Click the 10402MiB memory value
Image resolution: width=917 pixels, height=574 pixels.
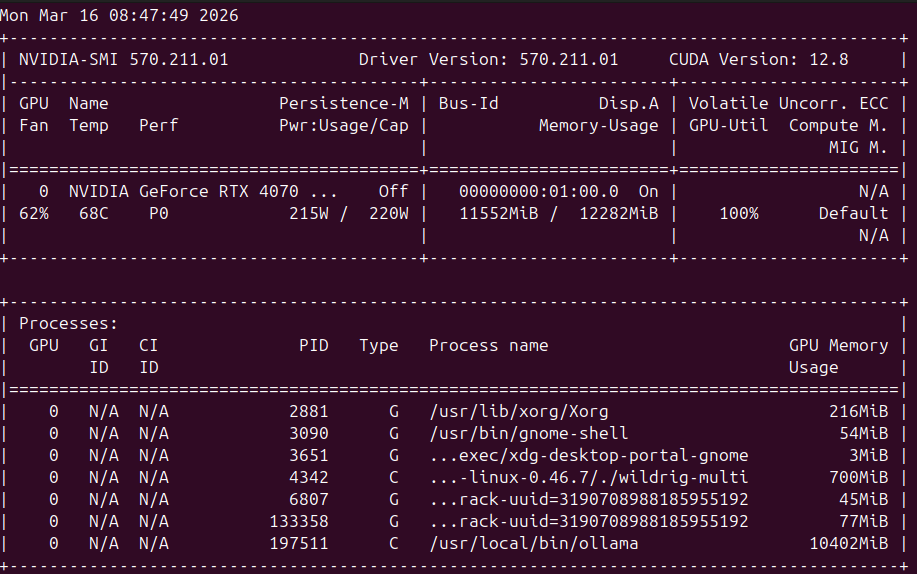click(x=849, y=544)
